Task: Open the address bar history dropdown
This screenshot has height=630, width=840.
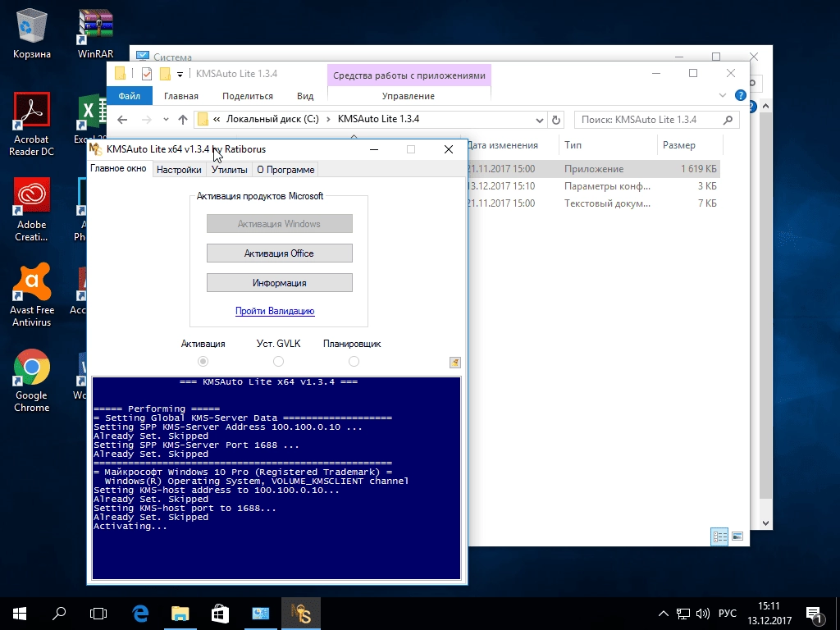Action: [x=540, y=120]
